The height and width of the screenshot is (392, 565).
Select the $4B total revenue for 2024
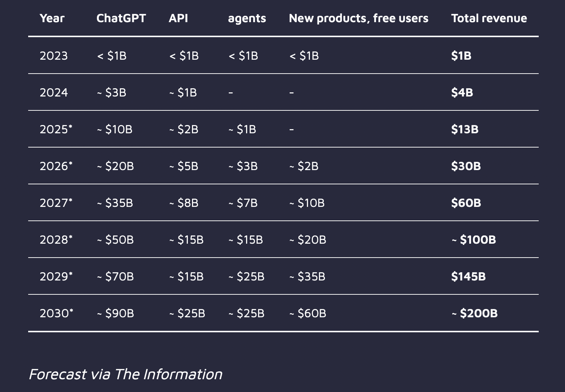click(x=462, y=92)
